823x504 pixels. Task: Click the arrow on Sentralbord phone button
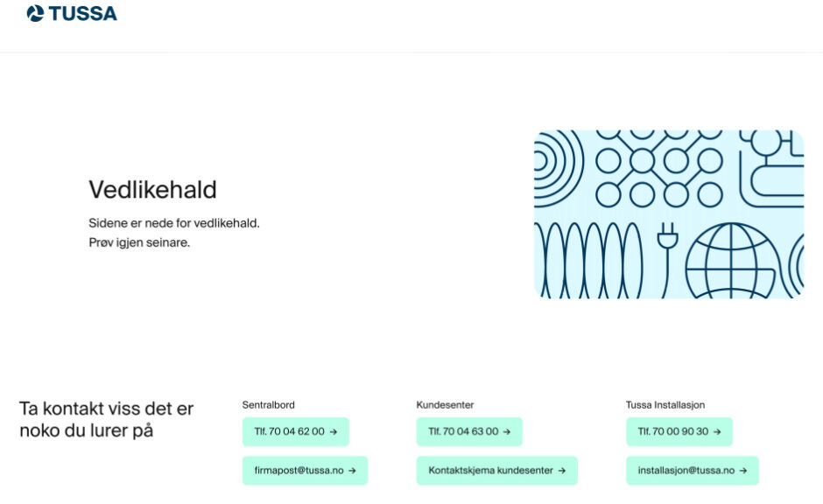pyautogui.click(x=334, y=431)
